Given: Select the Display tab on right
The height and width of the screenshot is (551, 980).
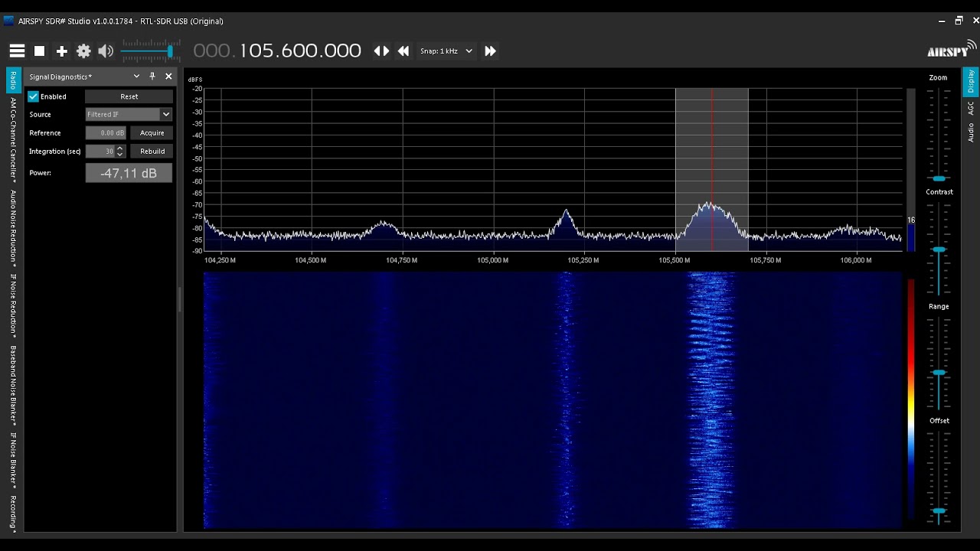Looking at the screenshot, I should click(971, 82).
